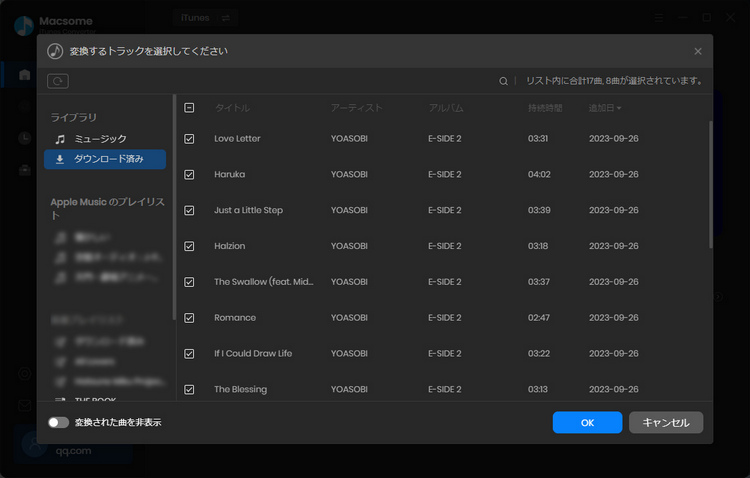Open the search magnifier icon

point(503,81)
